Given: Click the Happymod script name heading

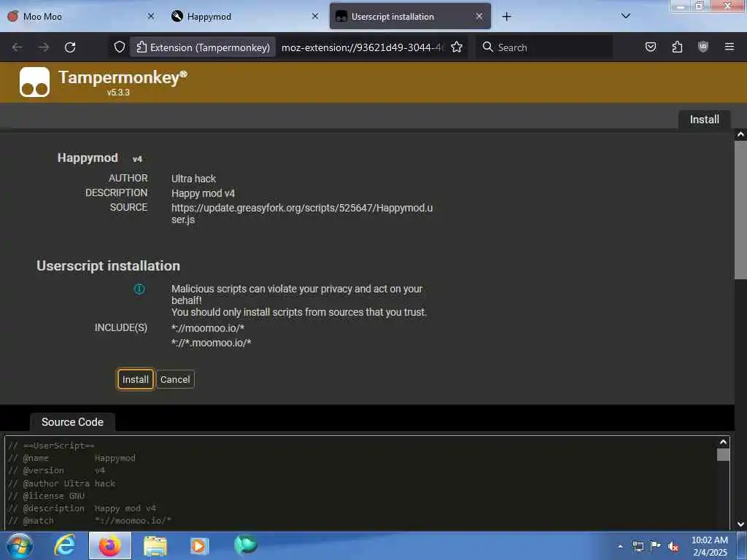Looking at the screenshot, I should (88, 157).
